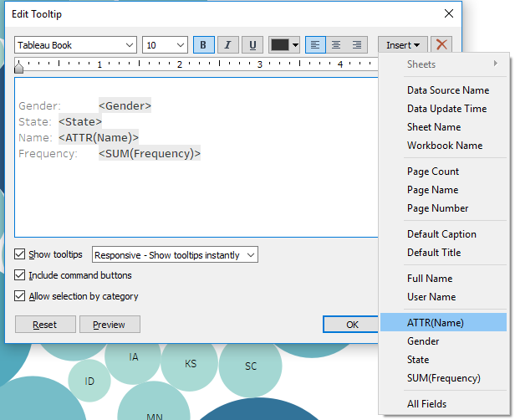Expand the Sheets submenu arrow
This screenshot has height=420, width=515.
tap(496, 64)
